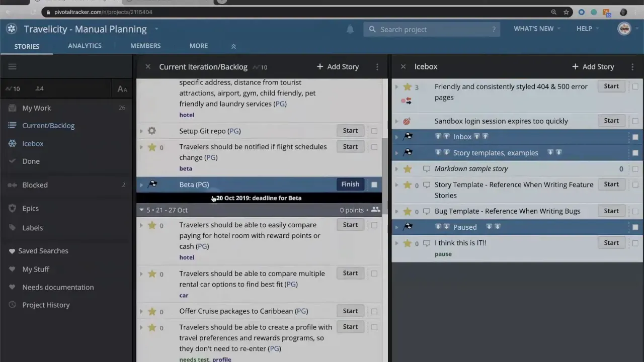Viewport: 644px width, 362px height.
Task: Expand the Markdown sample story in Icebox
Action: pyautogui.click(x=396, y=169)
